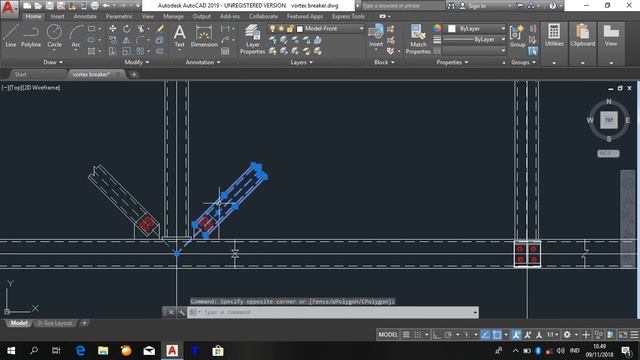640x360 pixels.
Task: Click the Plot printer icon in quick access
Action: tap(94, 6)
